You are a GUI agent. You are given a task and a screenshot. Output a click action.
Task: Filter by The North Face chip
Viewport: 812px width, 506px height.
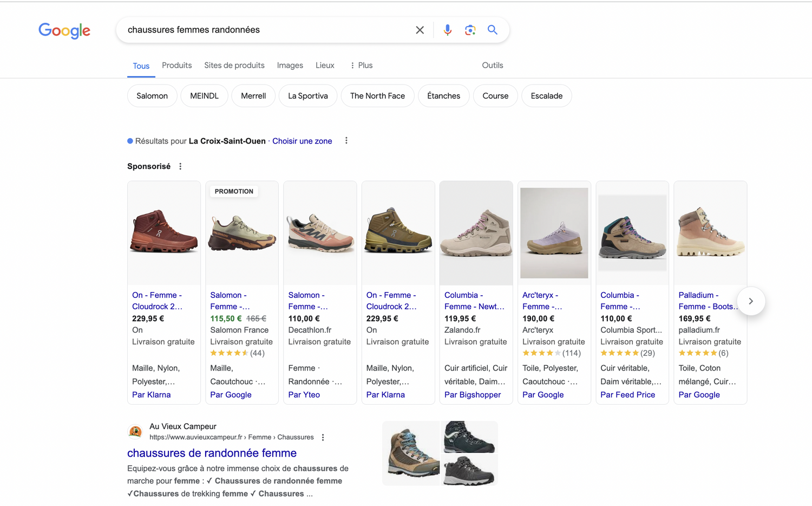pos(377,96)
